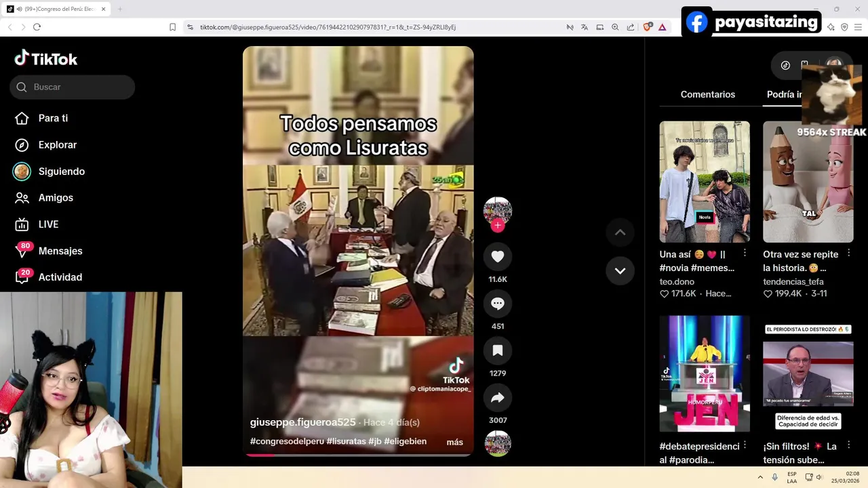Click taskbar microphone icon

(x=774, y=477)
